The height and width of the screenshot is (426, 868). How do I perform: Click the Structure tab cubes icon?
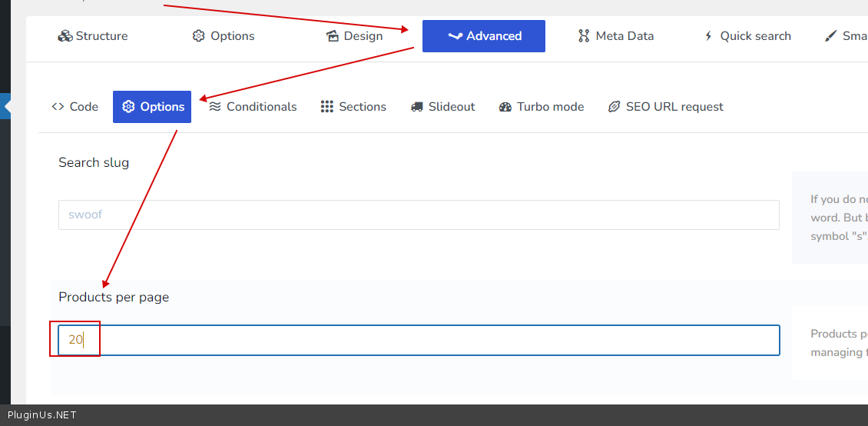point(65,36)
